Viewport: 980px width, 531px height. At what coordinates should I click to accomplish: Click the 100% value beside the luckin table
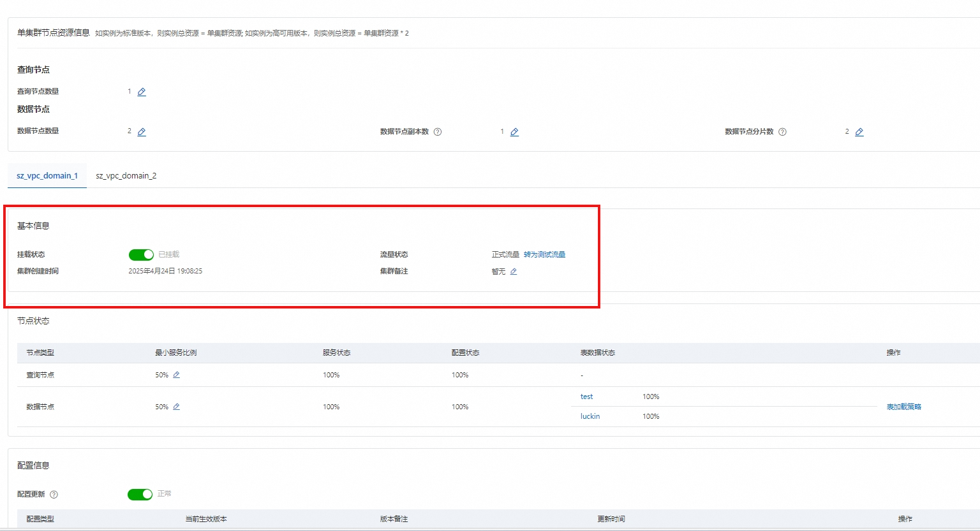click(x=651, y=416)
